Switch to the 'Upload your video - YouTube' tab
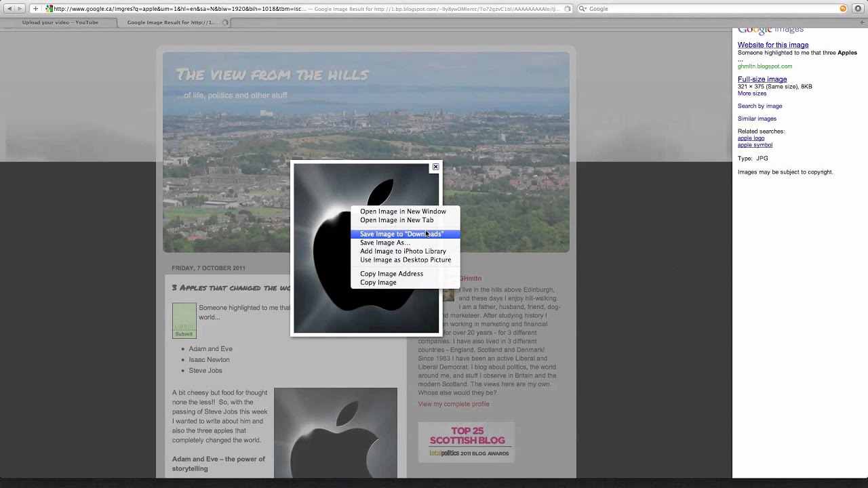Viewport: 868px width, 488px height. [60, 22]
